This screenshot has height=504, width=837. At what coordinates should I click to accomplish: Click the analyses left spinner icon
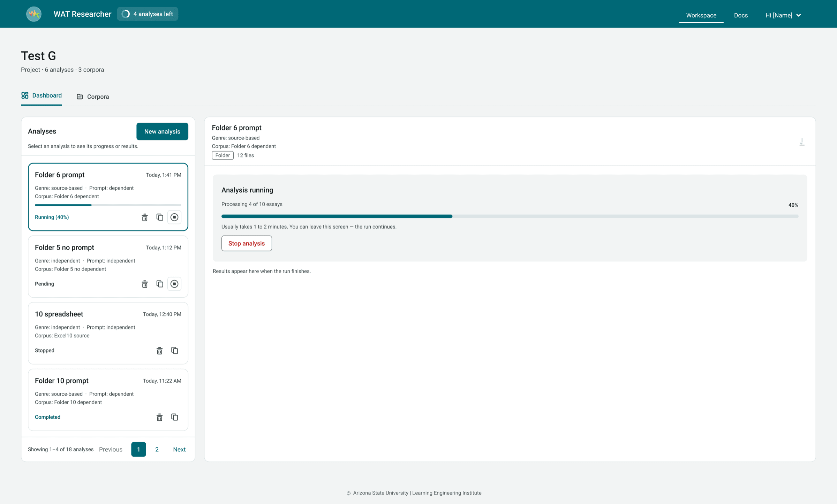click(x=126, y=14)
